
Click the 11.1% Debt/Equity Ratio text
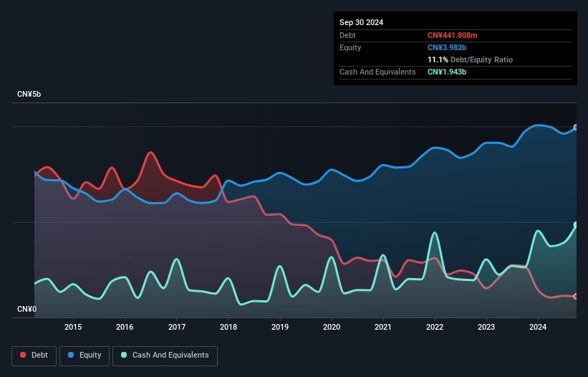(470, 59)
